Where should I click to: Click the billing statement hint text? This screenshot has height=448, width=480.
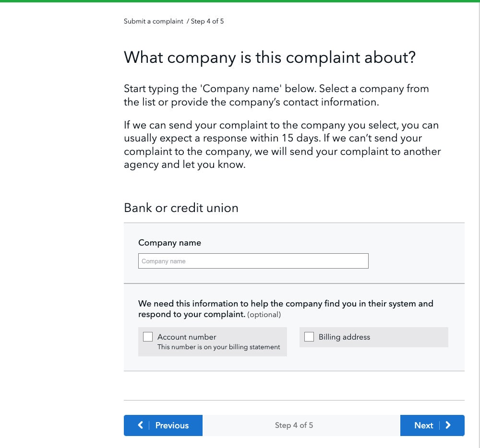(218, 347)
